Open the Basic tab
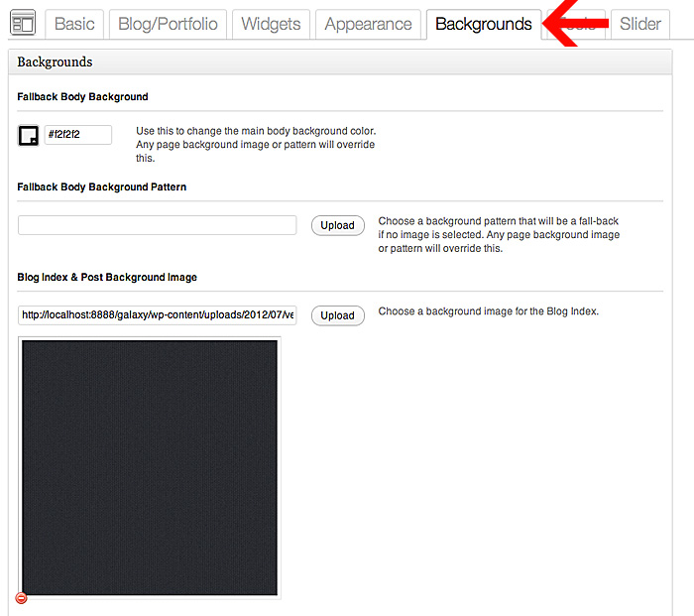694x616 pixels. tap(75, 25)
